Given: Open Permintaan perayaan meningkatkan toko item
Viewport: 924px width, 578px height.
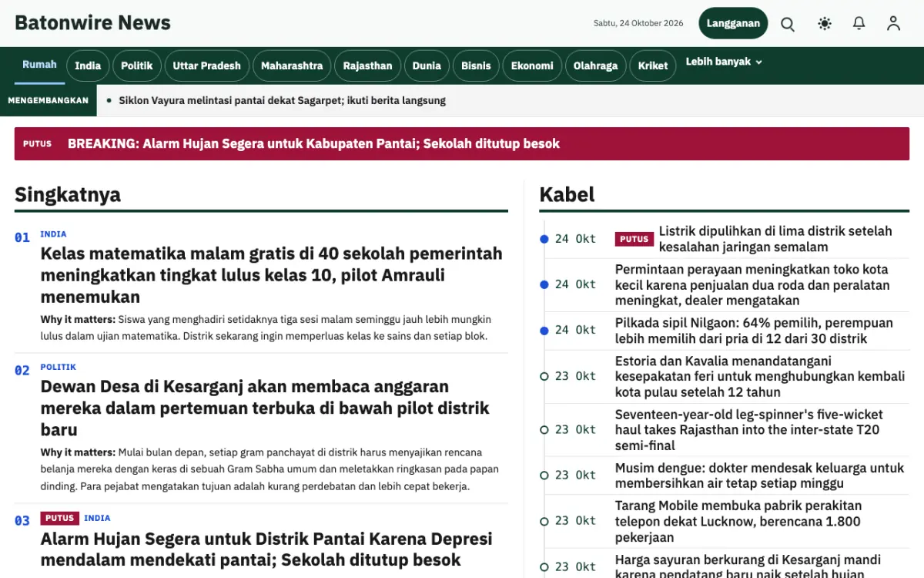Looking at the screenshot, I should point(752,284).
